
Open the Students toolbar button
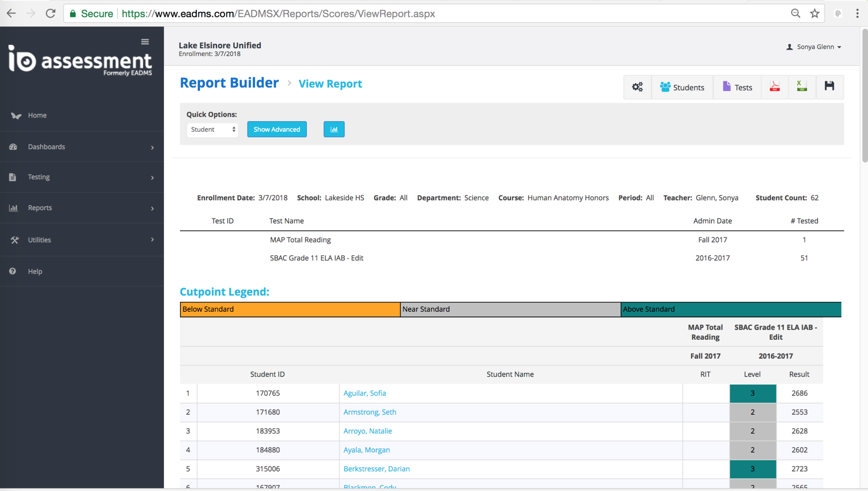click(682, 87)
